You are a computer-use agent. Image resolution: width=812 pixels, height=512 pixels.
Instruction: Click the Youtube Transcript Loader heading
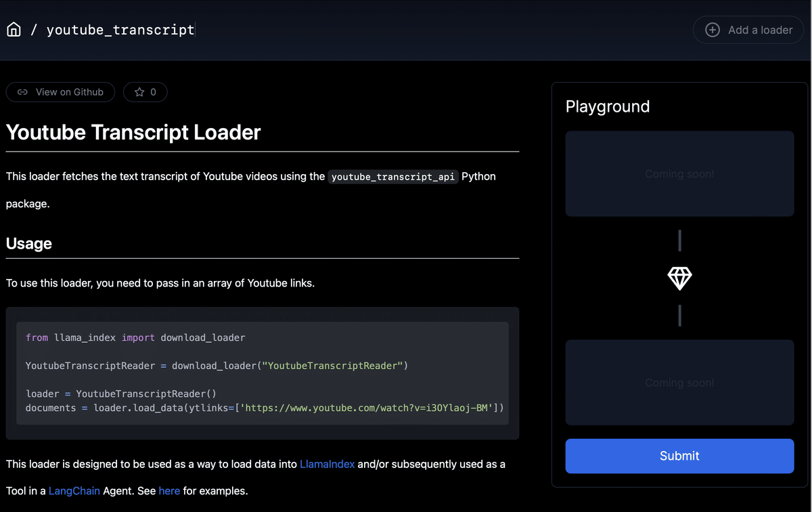click(133, 132)
